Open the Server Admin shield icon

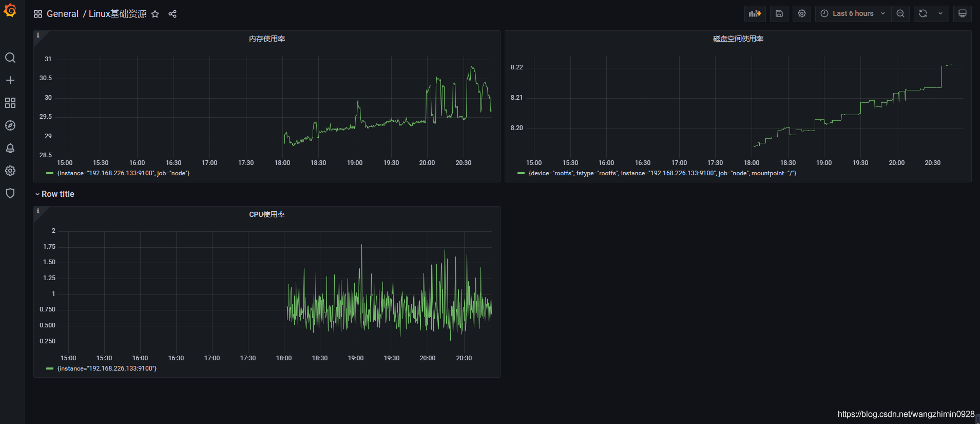(x=10, y=193)
